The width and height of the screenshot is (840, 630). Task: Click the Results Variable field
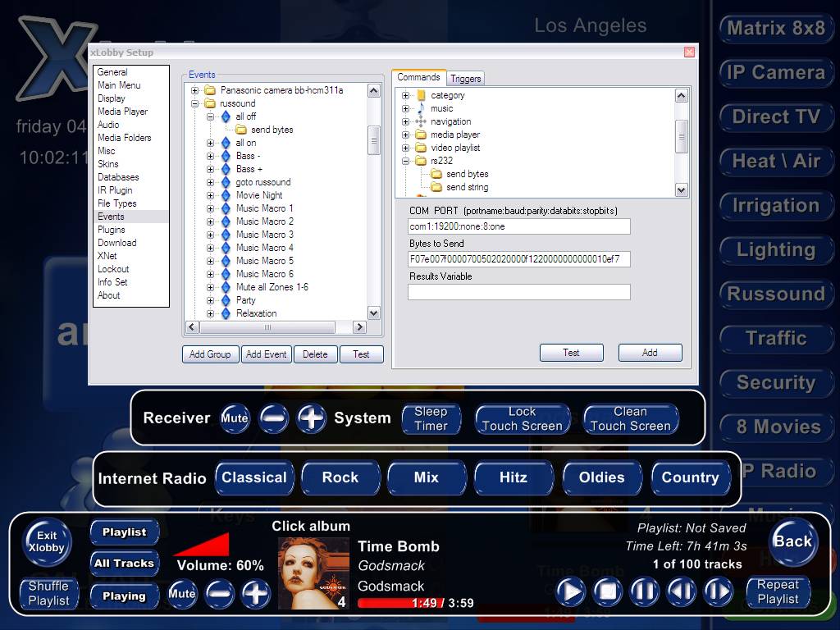pyautogui.click(x=519, y=292)
